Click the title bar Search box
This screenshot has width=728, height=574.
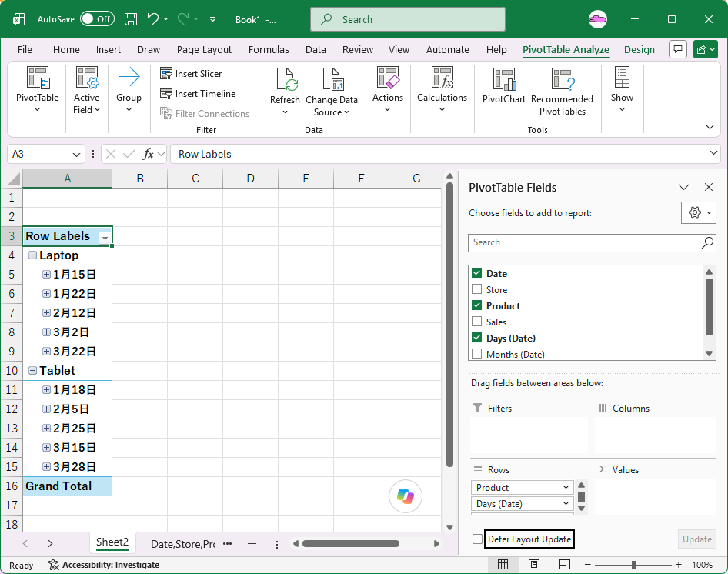point(408,19)
